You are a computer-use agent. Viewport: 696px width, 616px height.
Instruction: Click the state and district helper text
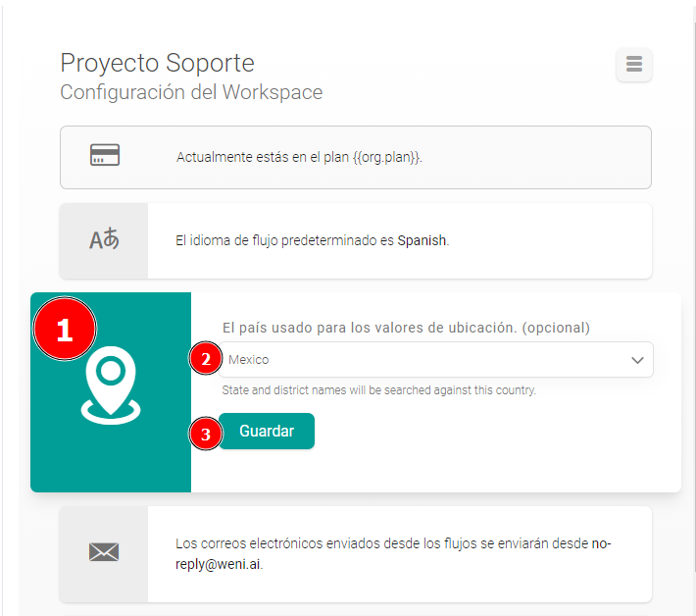(x=378, y=390)
